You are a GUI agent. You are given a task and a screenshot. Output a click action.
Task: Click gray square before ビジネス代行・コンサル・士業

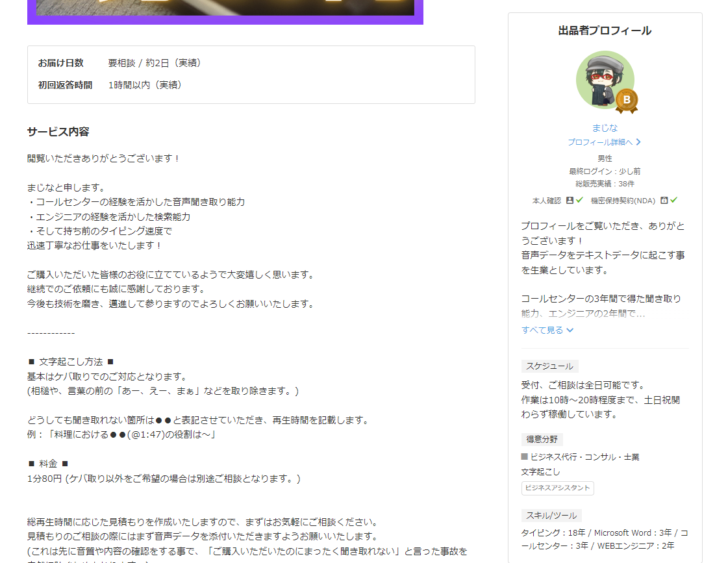[x=524, y=457]
